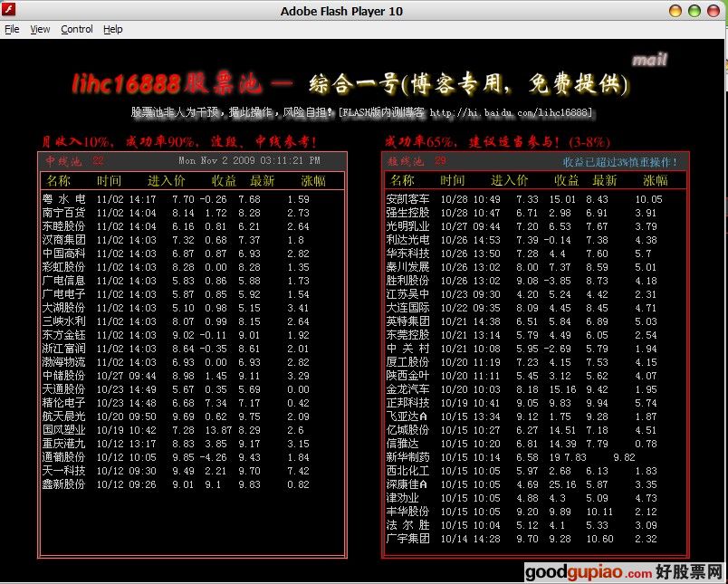Select the 江苏吴中 stock row
The height and width of the screenshot is (584, 728).
(522, 294)
